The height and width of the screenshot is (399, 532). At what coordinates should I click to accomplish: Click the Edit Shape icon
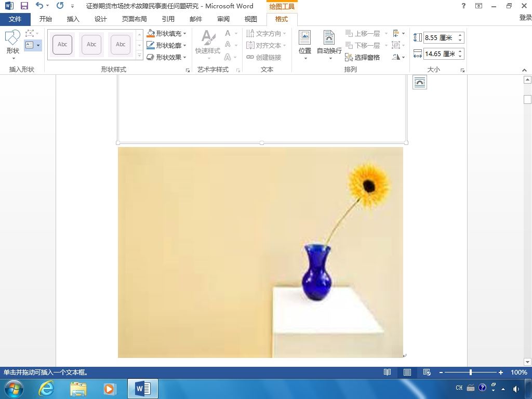[x=30, y=33]
